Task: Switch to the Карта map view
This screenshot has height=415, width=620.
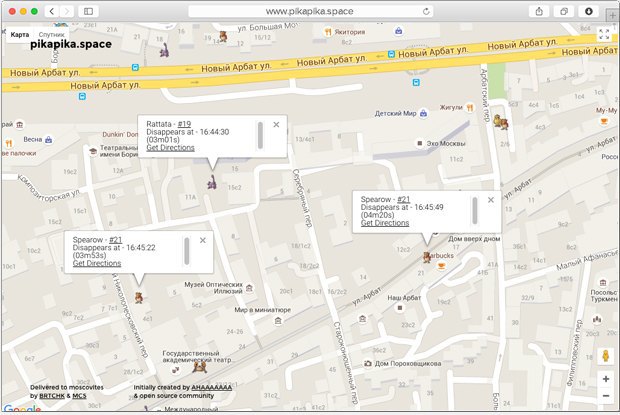Action: (20, 35)
